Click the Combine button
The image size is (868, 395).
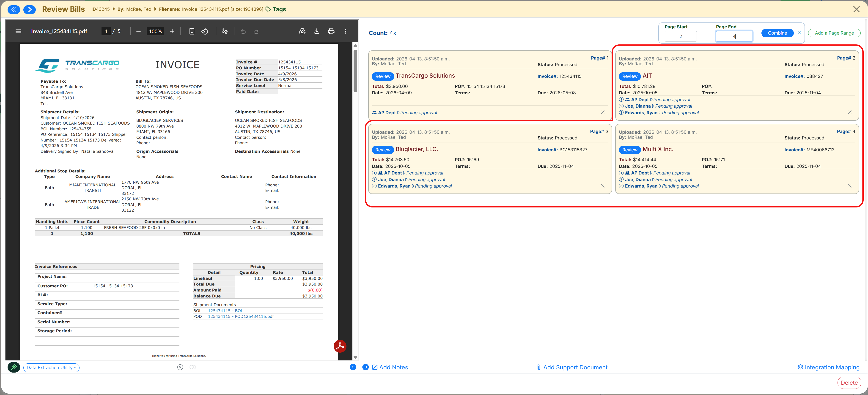777,33
